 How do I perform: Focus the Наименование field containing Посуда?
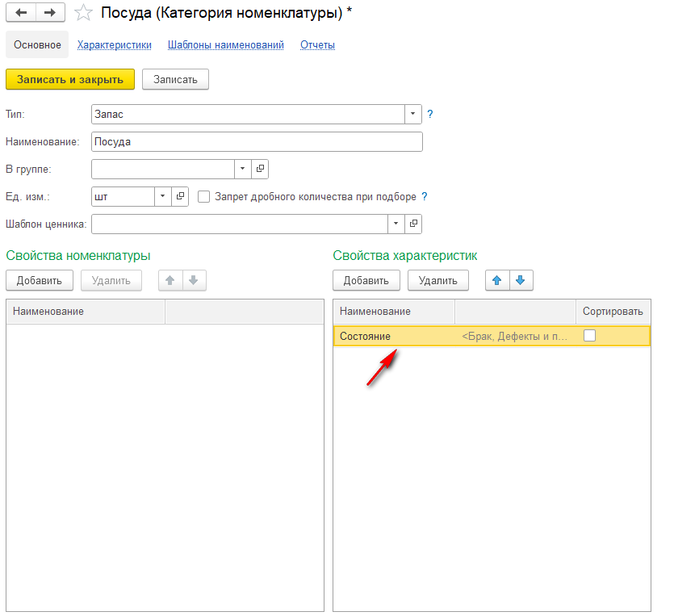pos(257,142)
